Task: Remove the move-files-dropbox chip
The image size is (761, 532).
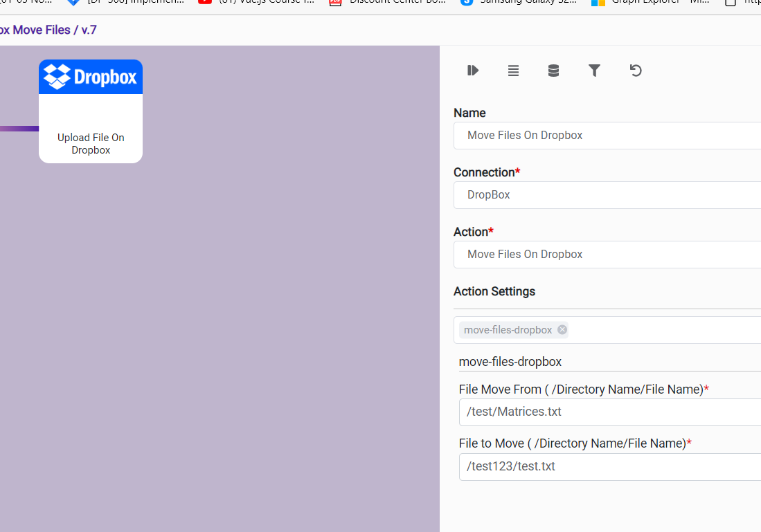Action: 562,330
